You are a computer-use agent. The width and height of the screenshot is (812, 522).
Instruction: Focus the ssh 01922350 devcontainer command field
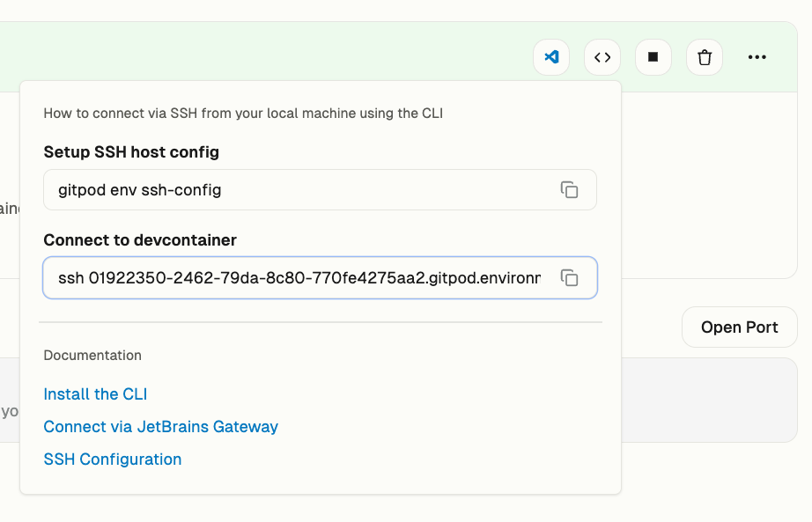click(x=320, y=278)
